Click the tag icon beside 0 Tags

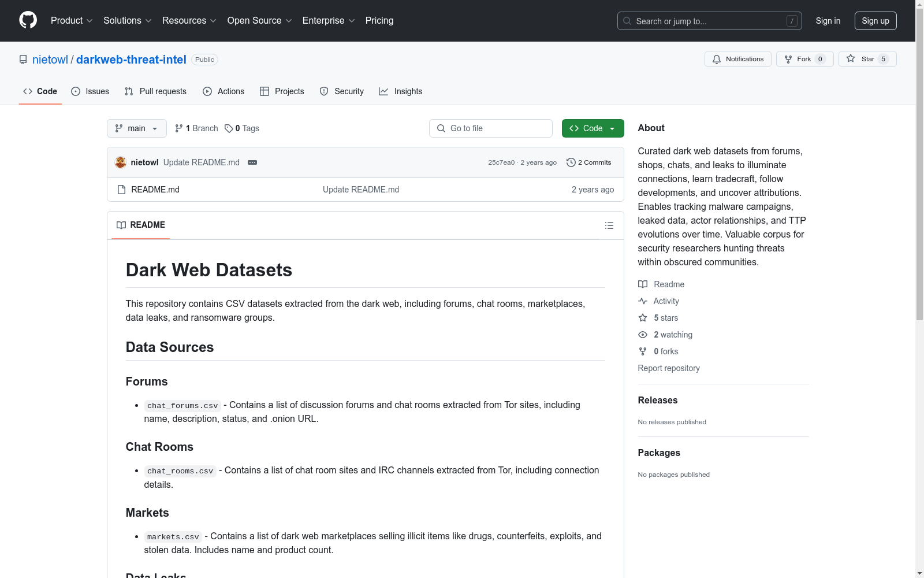229,128
